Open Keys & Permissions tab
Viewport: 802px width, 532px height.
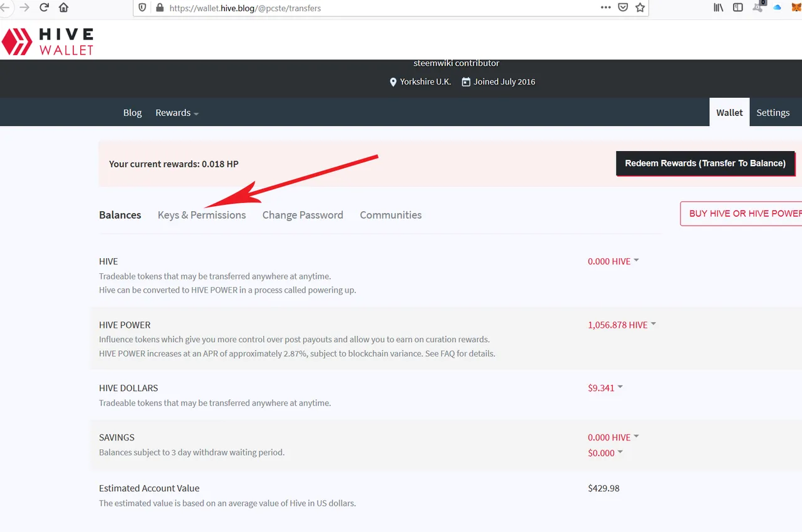click(x=202, y=215)
